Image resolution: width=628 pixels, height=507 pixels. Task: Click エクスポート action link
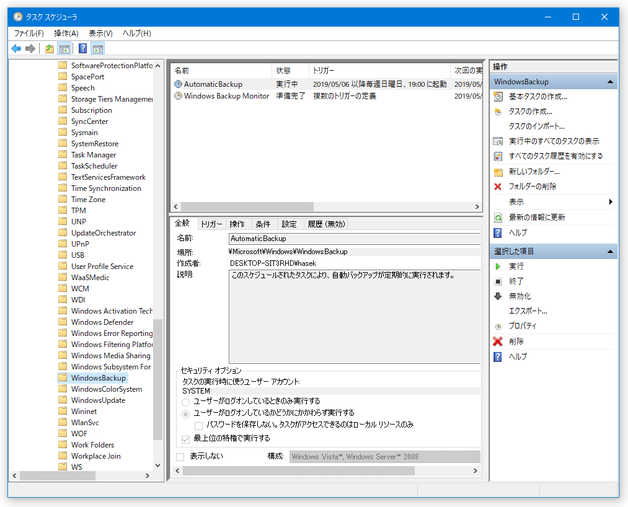pos(528,311)
